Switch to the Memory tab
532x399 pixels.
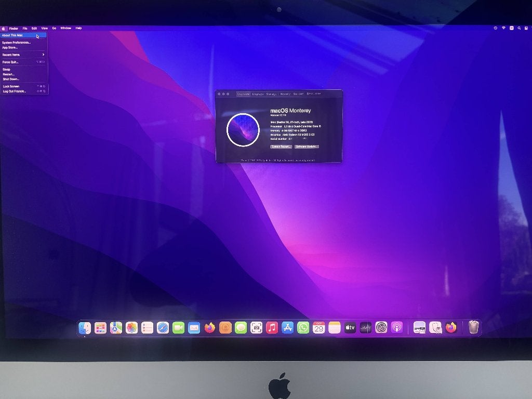pyautogui.click(x=285, y=94)
